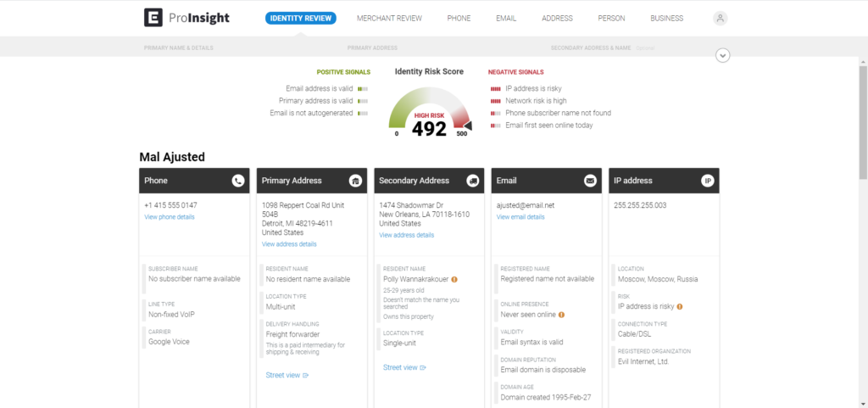Image resolution: width=868 pixels, height=408 pixels.
Task: Open View address details under Secondary Address
Action: (x=406, y=235)
